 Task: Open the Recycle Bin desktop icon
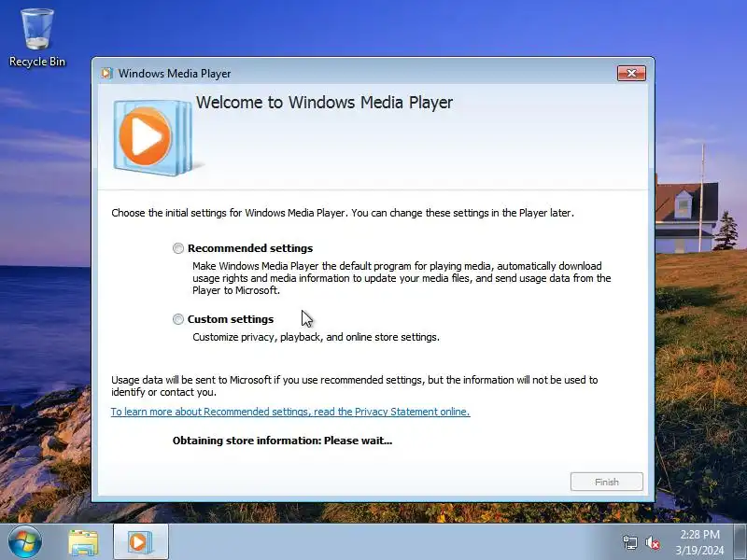point(37,38)
